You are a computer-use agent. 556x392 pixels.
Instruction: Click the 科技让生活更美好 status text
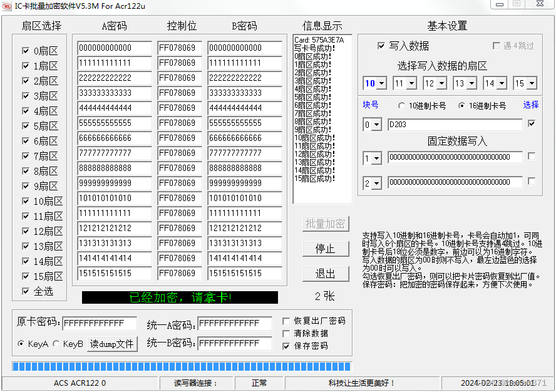(x=362, y=383)
